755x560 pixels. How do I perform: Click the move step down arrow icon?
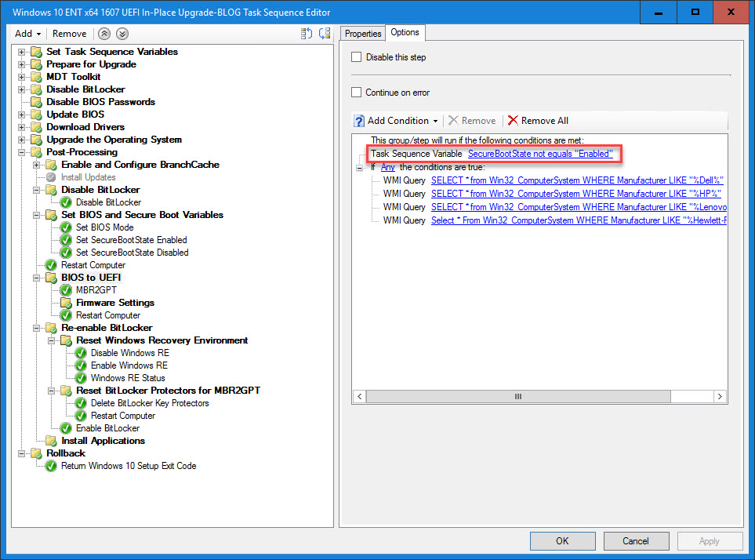122,34
